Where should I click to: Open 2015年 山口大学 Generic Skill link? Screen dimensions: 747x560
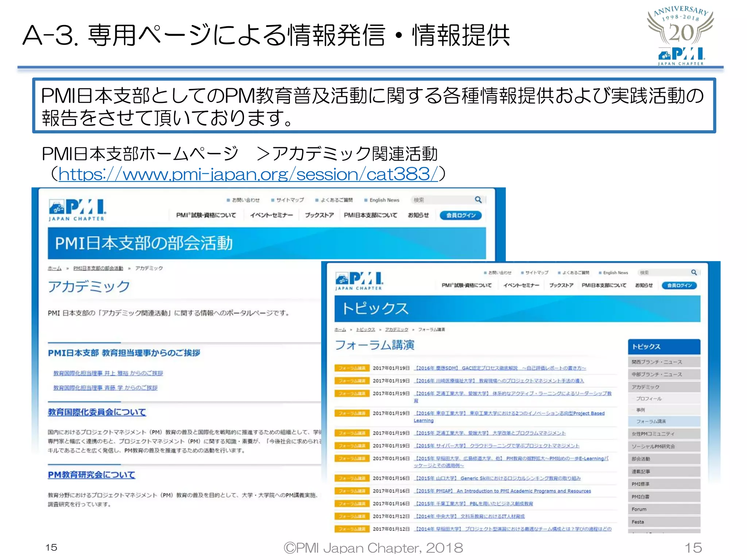tap(498, 478)
